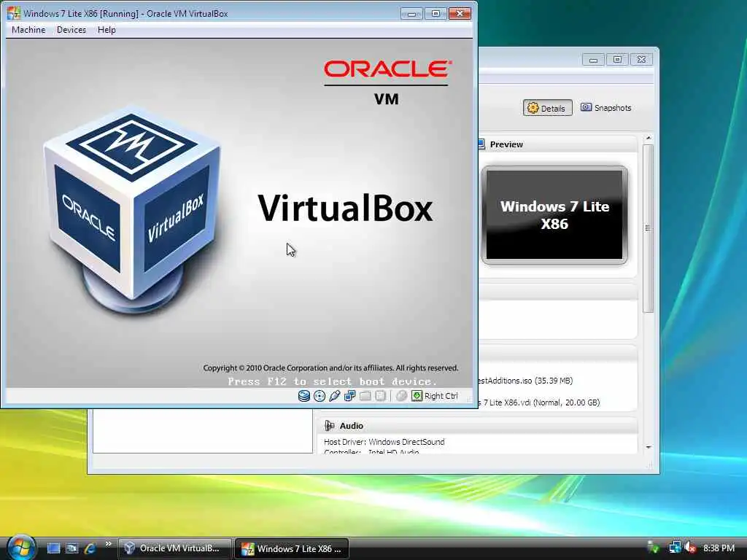The image size is (747, 560).
Task: Click the Details gear icon
Action: (533, 108)
